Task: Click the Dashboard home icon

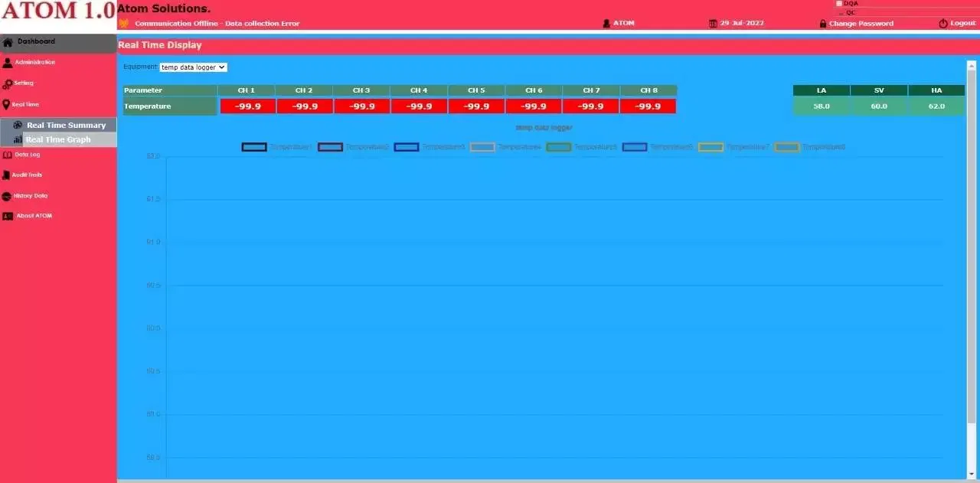Action: [x=8, y=42]
